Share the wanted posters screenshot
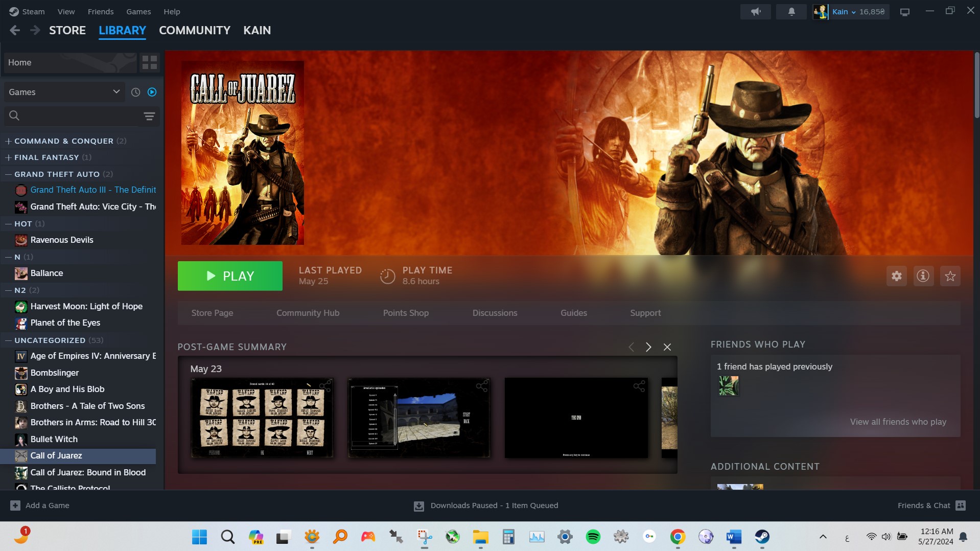Screen dimensions: 980x551 [325, 386]
